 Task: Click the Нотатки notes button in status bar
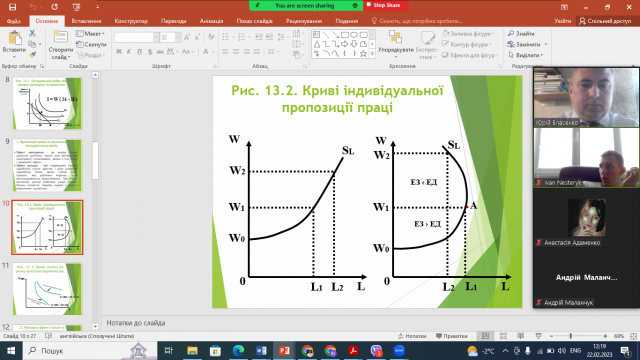click(412, 336)
